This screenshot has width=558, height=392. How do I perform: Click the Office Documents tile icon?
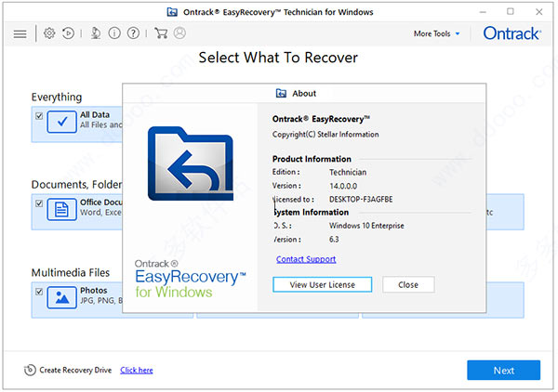pos(62,209)
